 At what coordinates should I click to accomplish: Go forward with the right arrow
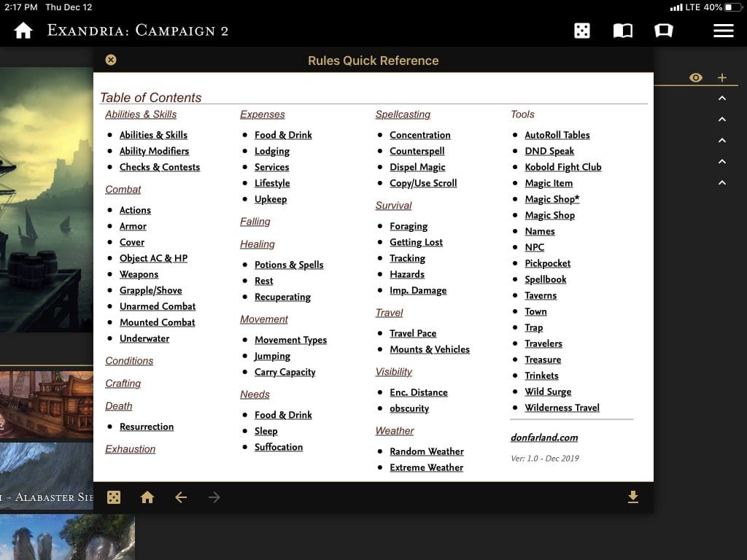[x=214, y=497]
